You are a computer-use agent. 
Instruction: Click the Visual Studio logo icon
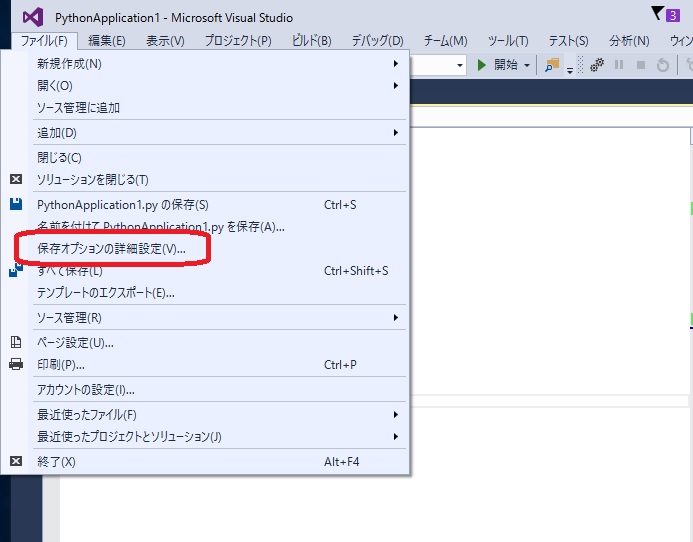coord(33,17)
